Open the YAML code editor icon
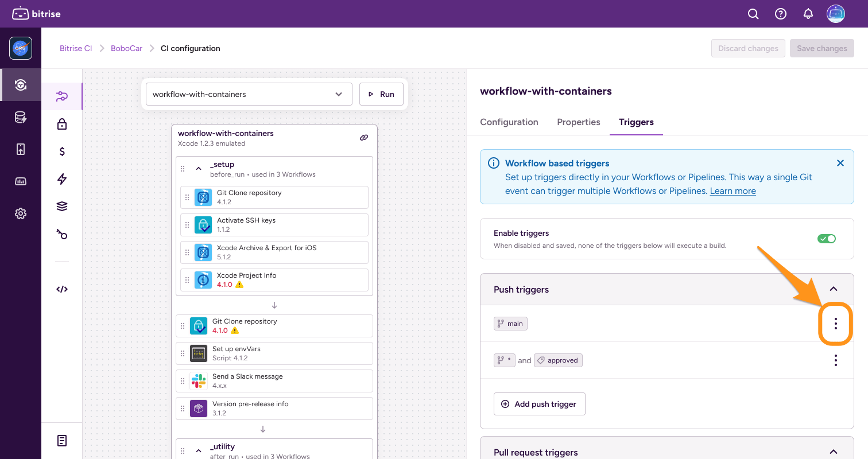 pos(62,289)
